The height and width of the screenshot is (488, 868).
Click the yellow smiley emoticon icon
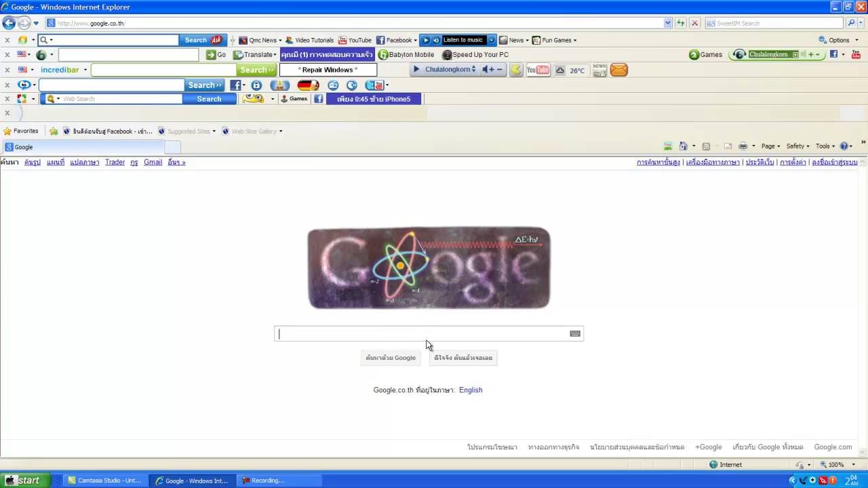[x=252, y=99]
